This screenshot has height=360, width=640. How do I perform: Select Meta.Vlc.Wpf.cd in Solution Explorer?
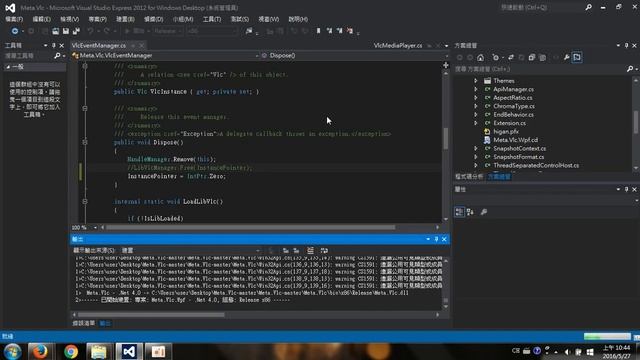click(516, 140)
